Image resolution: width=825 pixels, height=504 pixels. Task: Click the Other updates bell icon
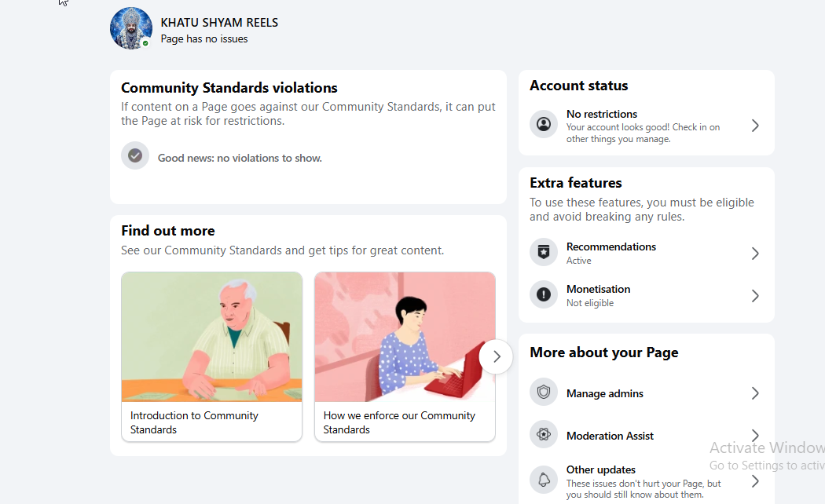tap(544, 480)
